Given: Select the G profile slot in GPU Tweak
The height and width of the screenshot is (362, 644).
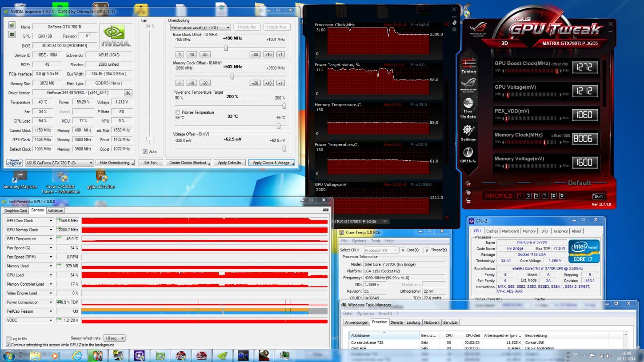Looking at the screenshot, I should point(562,195).
